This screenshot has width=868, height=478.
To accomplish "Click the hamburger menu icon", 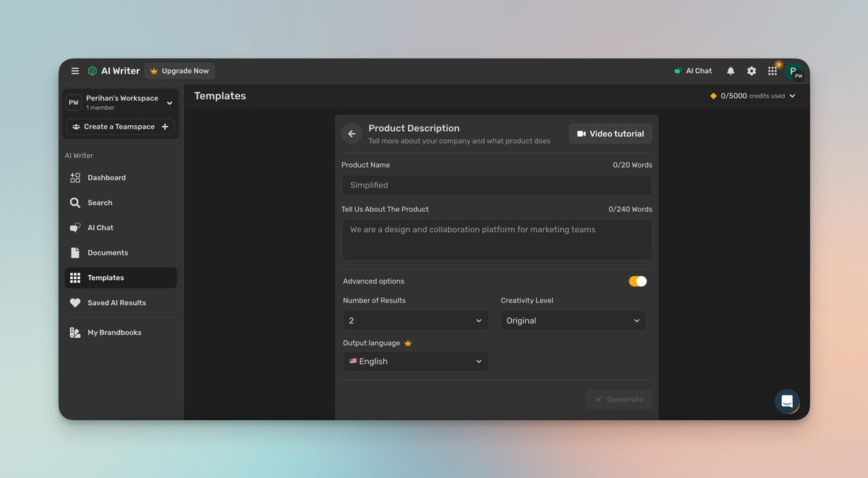I will (x=75, y=71).
